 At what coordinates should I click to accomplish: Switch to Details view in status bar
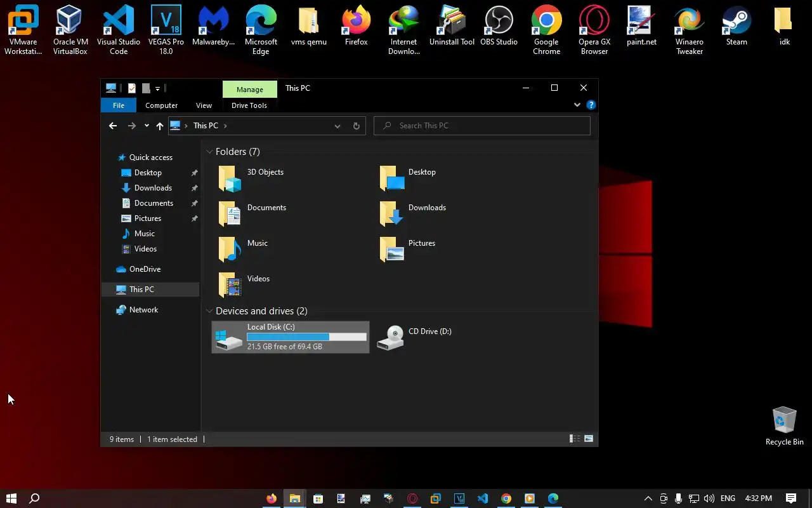(x=575, y=439)
